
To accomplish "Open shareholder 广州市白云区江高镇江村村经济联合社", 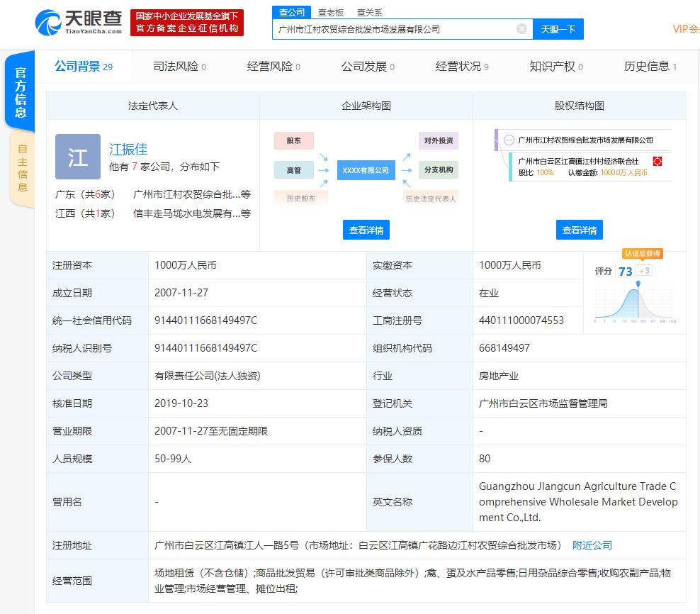I will tap(578, 162).
